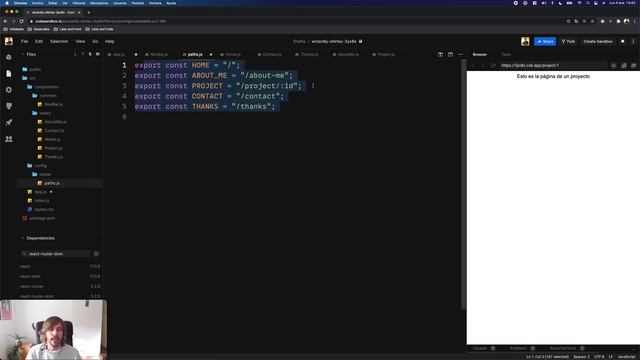640x360 pixels.
Task: Select the Tests preview tab
Action: click(506, 54)
